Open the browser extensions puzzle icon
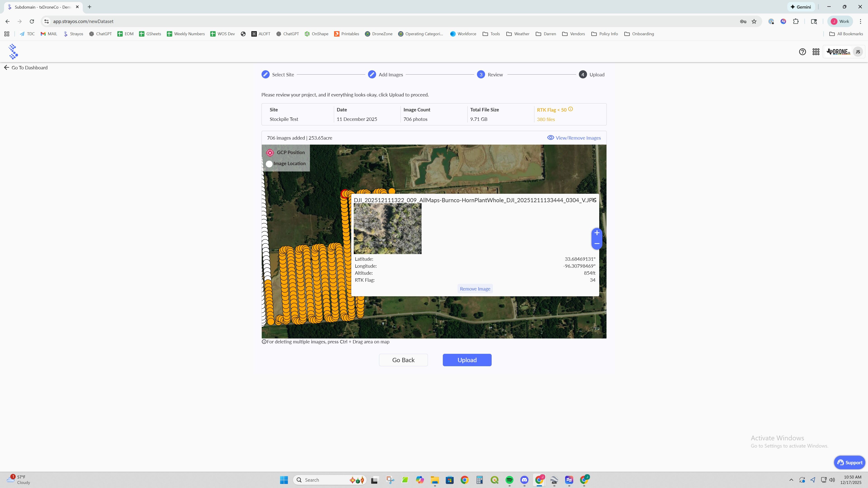Image resolution: width=868 pixels, height=488 pixels. 796,21
